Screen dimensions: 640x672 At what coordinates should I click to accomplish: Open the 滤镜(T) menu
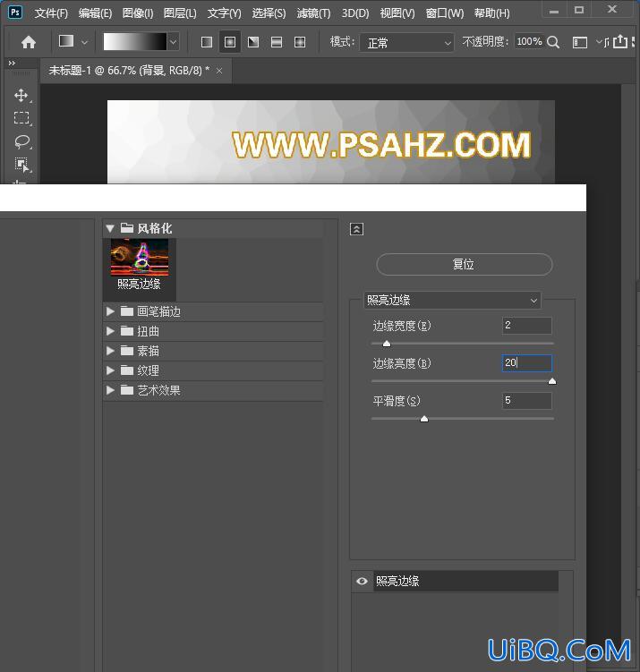point(313,13)
